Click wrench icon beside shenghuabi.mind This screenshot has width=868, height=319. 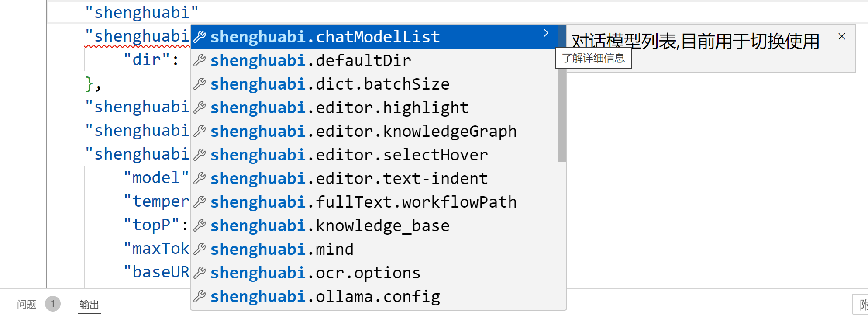200,249
